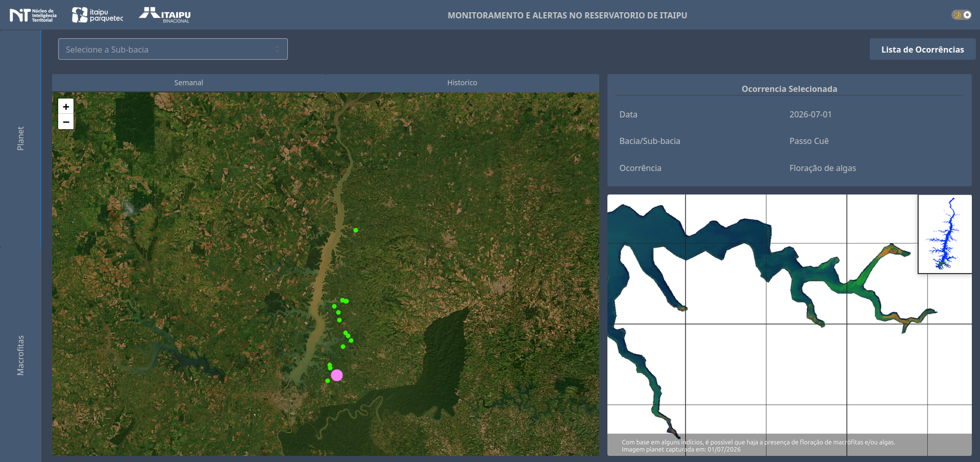Open the Selecione a Sub-bacia dropdown
980x462 pixels.
pyautogui.click(x=173, y=49)
